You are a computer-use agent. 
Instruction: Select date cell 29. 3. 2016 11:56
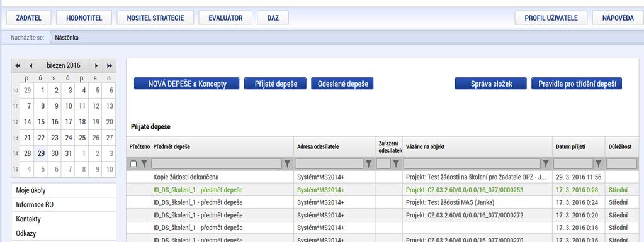click(x=579, y=177)
